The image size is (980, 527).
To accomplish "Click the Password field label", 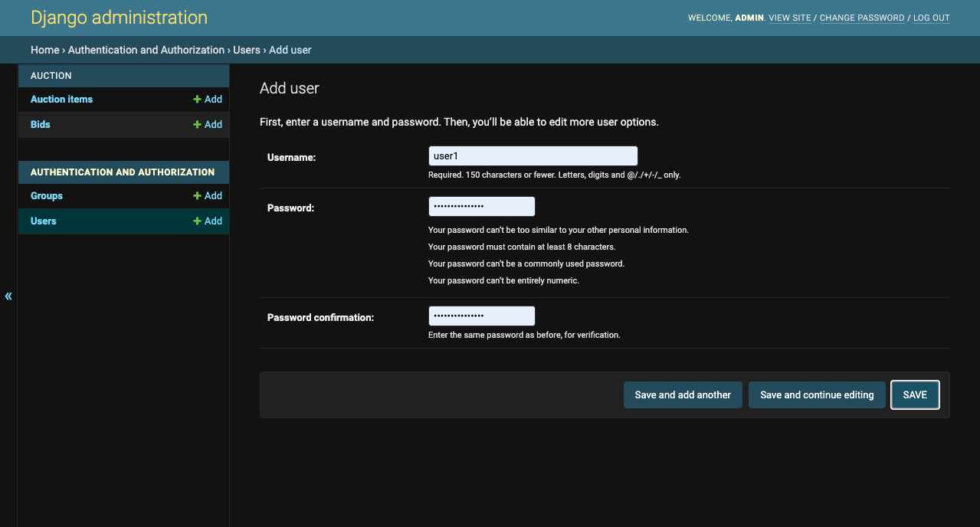I will point(290,208).
